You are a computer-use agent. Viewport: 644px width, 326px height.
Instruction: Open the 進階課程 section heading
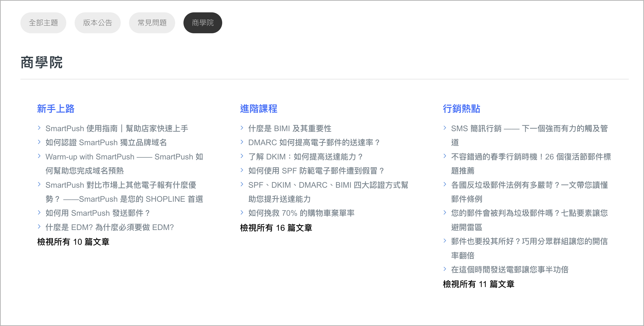259,109
